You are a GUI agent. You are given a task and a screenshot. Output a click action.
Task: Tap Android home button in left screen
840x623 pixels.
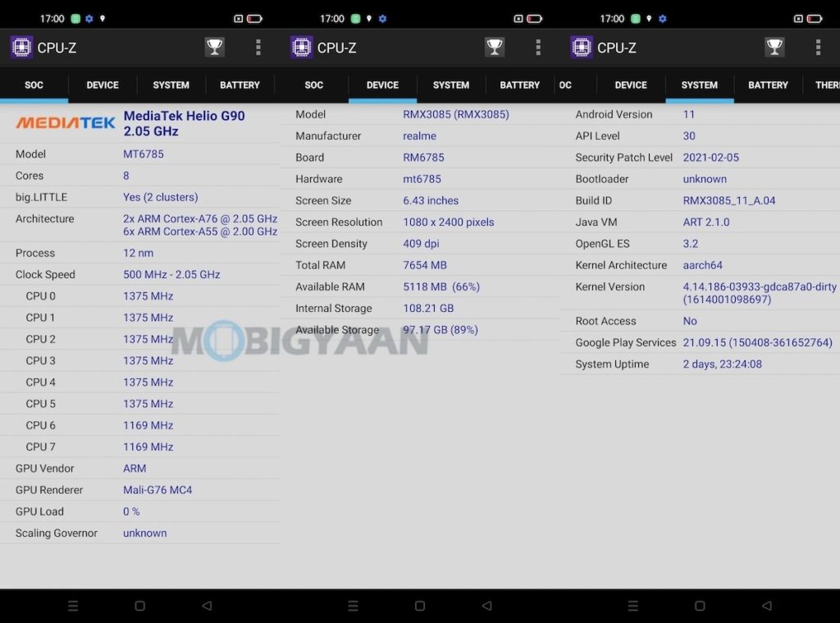click(139, 605)
